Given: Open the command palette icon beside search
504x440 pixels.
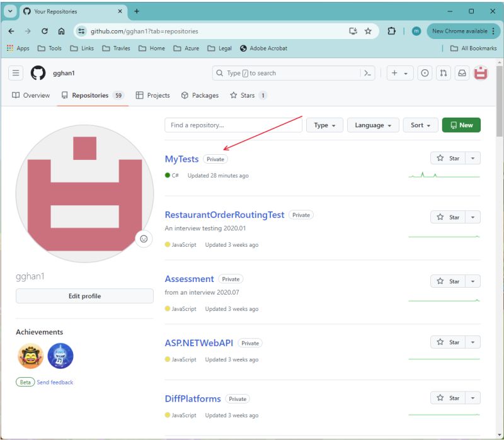Looking at the screenshot, I should tap(367, 72).
